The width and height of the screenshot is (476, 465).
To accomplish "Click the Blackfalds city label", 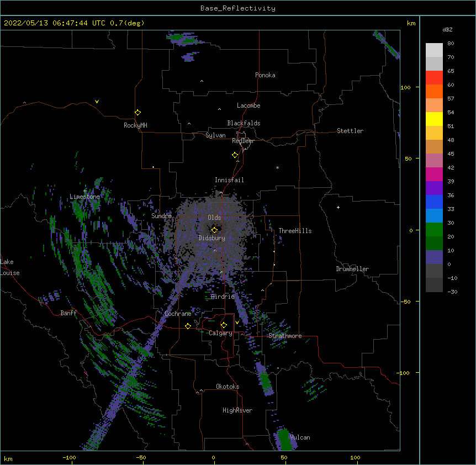I will 244,123.
